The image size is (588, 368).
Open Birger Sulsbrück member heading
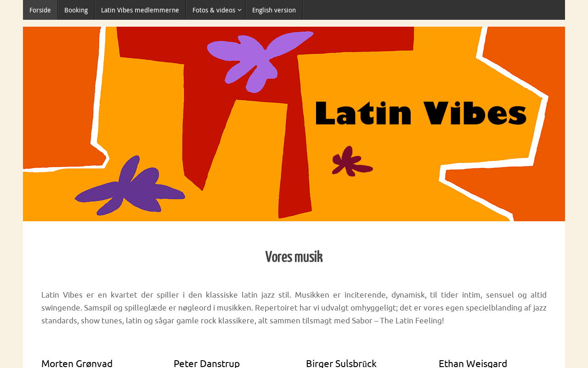coord(341,363)
